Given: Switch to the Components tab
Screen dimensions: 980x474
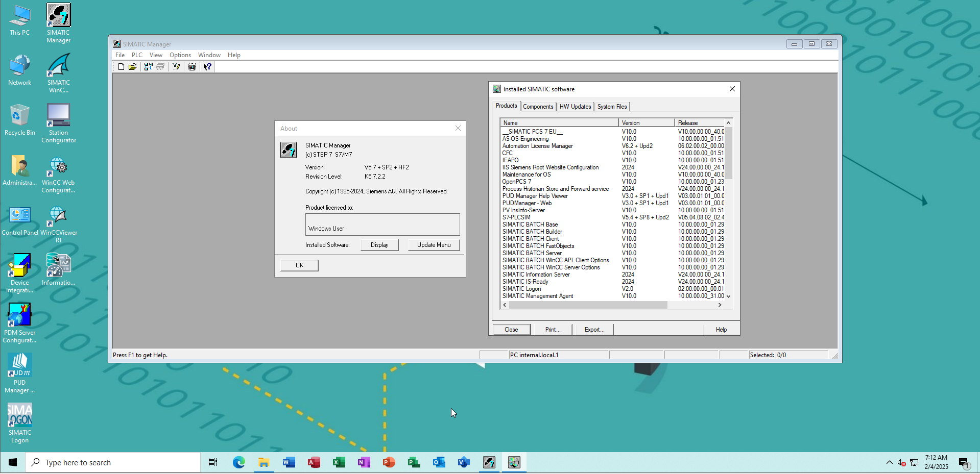Looking at the screenshot, I should (538, 107).
